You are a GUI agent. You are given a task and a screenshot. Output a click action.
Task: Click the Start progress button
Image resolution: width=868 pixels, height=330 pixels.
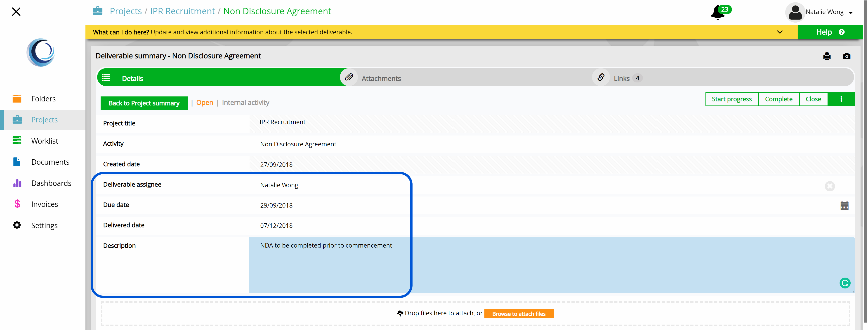(731, 99)
